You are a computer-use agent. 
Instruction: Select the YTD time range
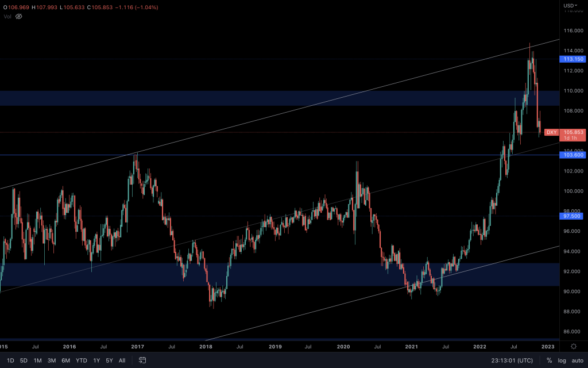[x=82, y=361]
